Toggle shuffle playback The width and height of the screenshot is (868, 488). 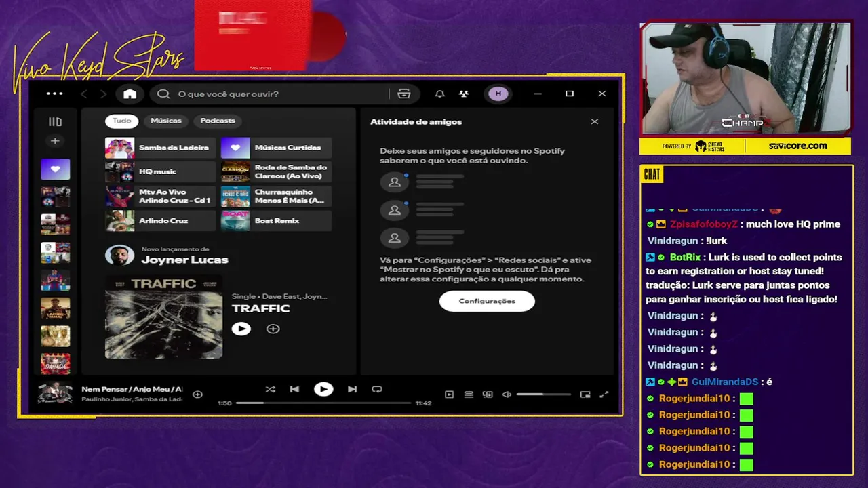[x=271, y=389]
